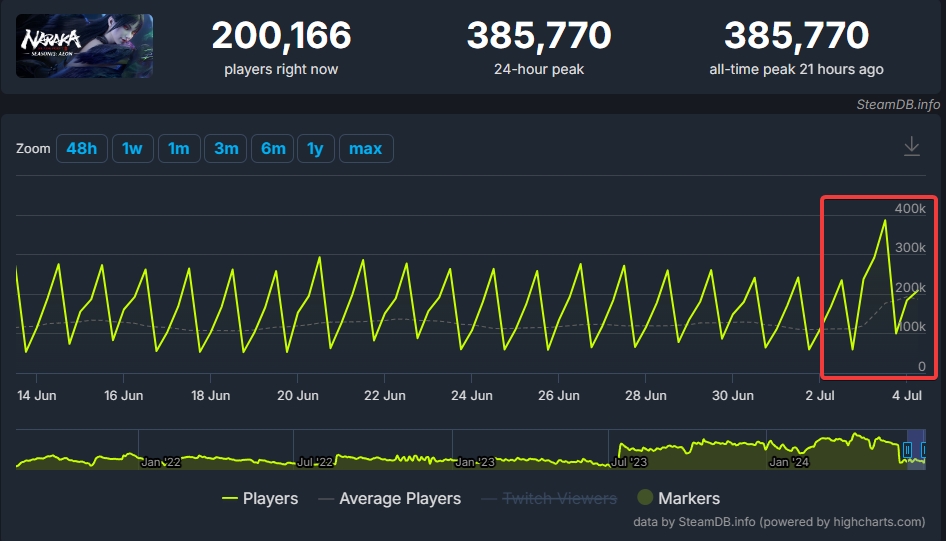This screenshot has width=946, height=541.
Task: Click the all-time peak 21 hours ago text
Action: click(x=796, y=69)
